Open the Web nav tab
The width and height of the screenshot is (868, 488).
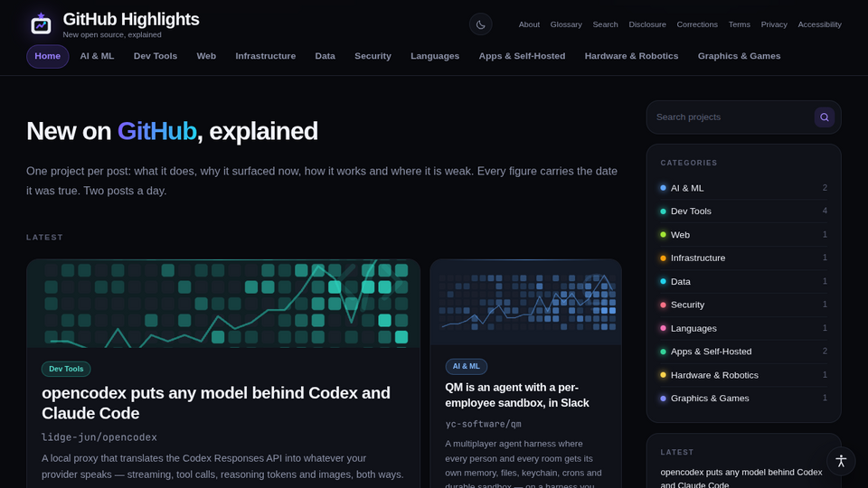(x=206, y=56)
